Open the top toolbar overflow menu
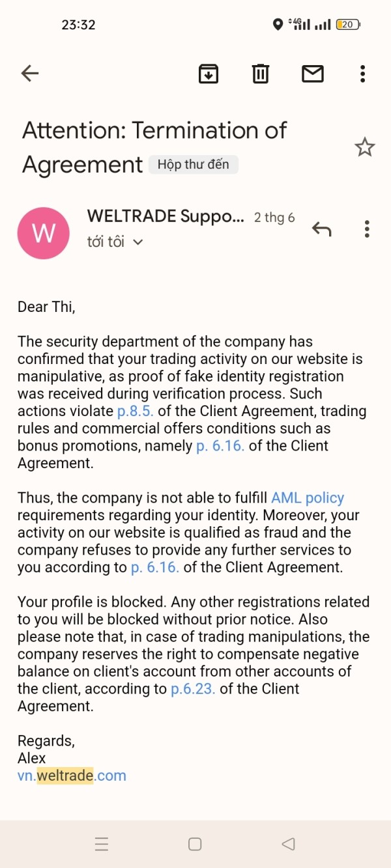 pos(362,74)
